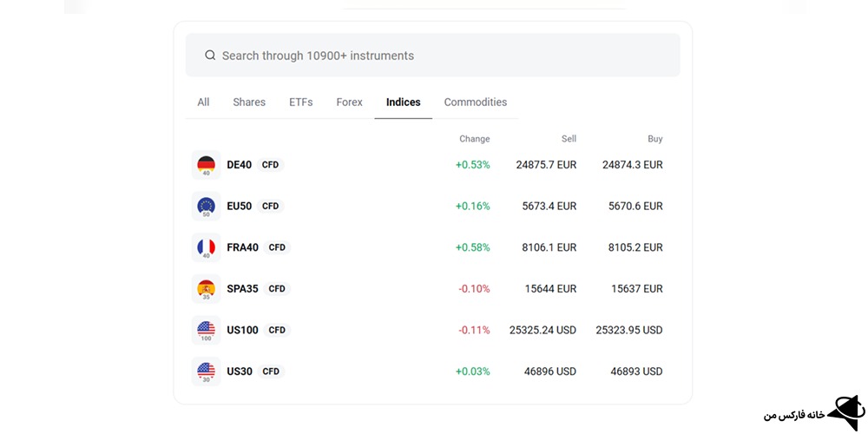This screenshot has height=434, width=868.
Task: Switch to the All tab
Action: point(203,102)
